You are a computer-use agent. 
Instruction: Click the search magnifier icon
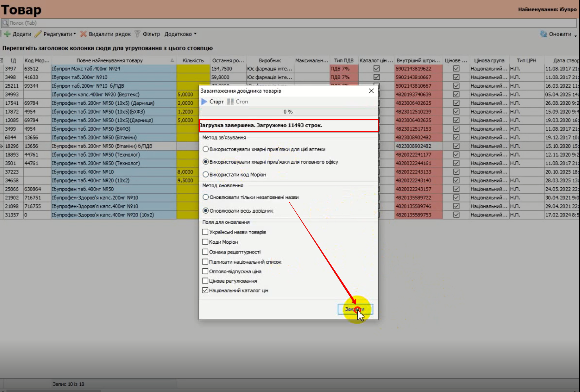pos(5,23)
